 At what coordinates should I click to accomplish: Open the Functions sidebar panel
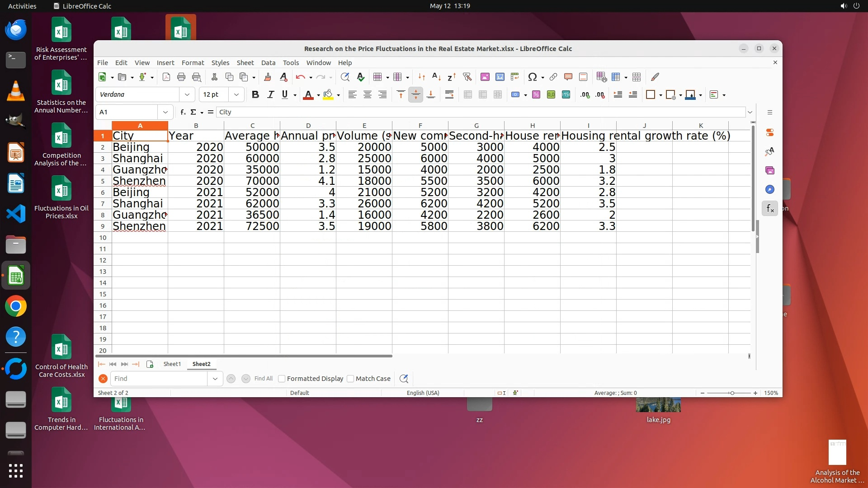pyautogui.click(x=770, y=209)
